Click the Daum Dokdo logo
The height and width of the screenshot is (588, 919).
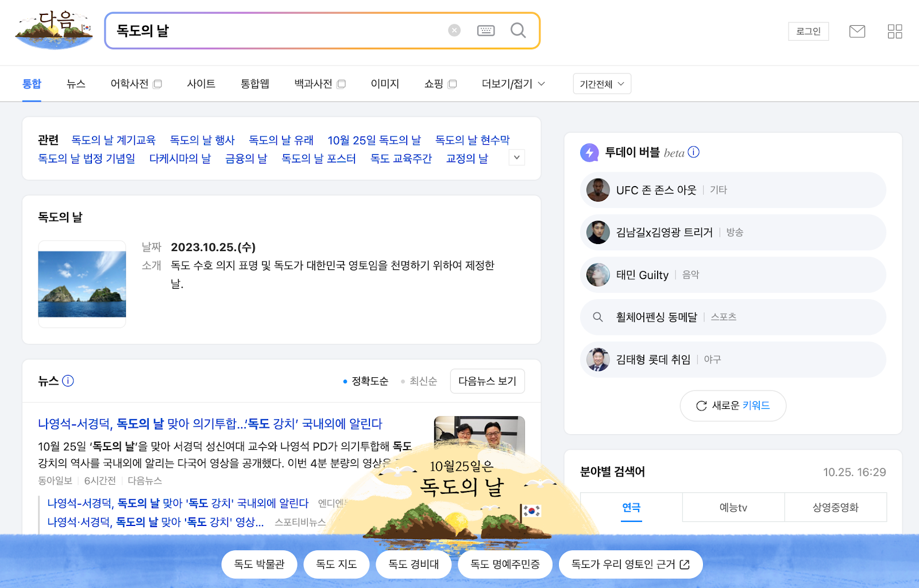[x=54, y=30]
